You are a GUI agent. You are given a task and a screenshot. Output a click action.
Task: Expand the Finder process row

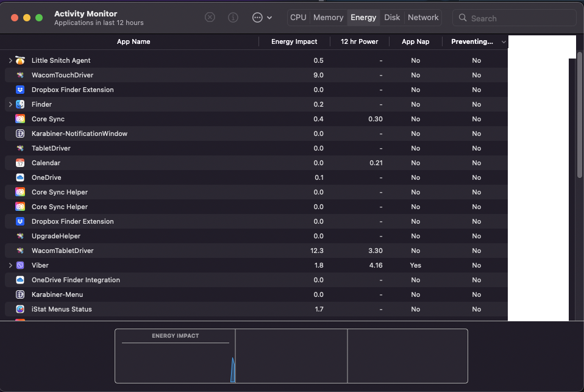pos(10,104)
